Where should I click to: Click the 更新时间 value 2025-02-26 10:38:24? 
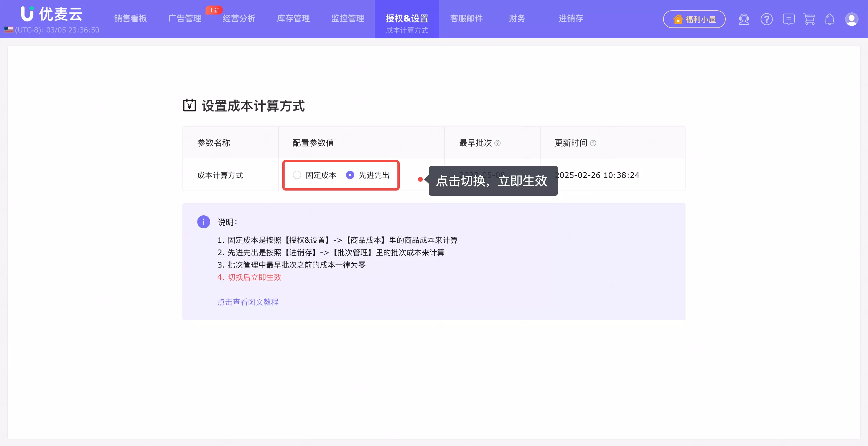point(597,175)
